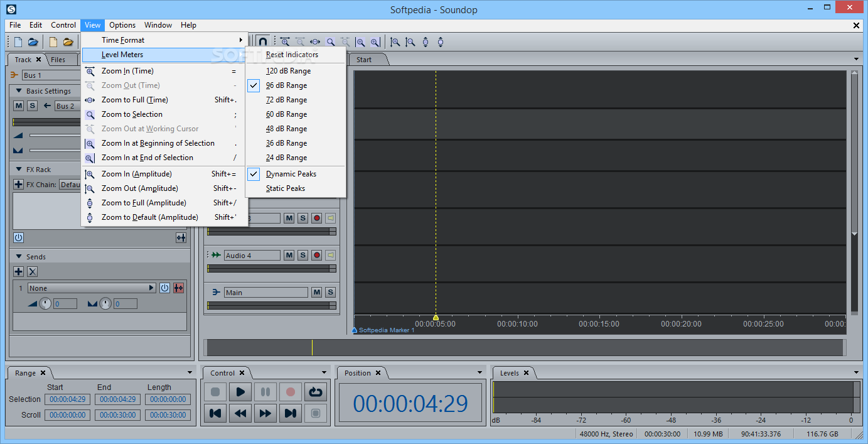Open the Time Format submenu
Image resolution: width=868 pixels, height=444 pixels.
pyautogui.click(x=164, y=40)
